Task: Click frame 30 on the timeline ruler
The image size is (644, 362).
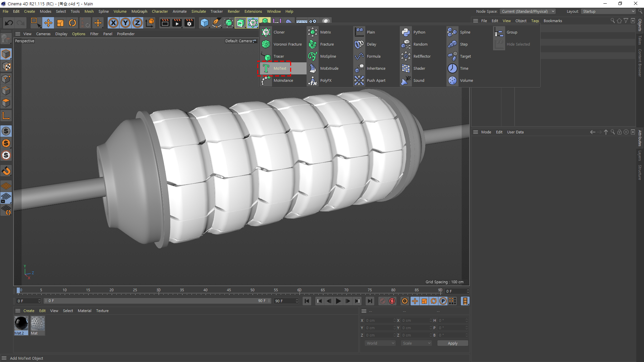Action: coord(159,290)
